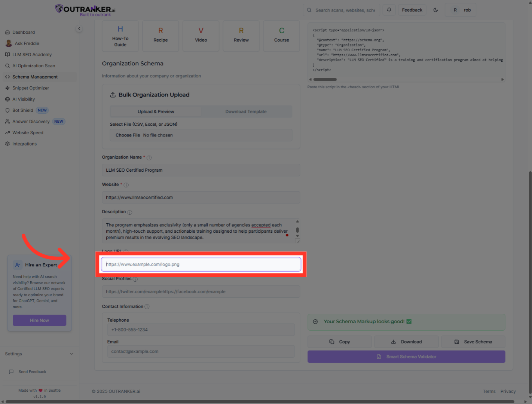Image resolution: width=532 pixels, height=404 pixels.
Task: Select the Review schema type
Action: 241,36
